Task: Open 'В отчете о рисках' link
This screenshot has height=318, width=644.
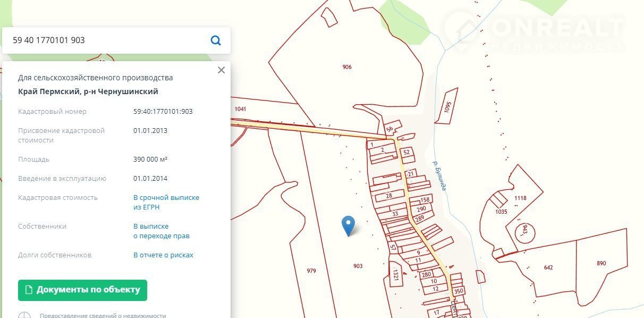Action: [x=163, y=255]
